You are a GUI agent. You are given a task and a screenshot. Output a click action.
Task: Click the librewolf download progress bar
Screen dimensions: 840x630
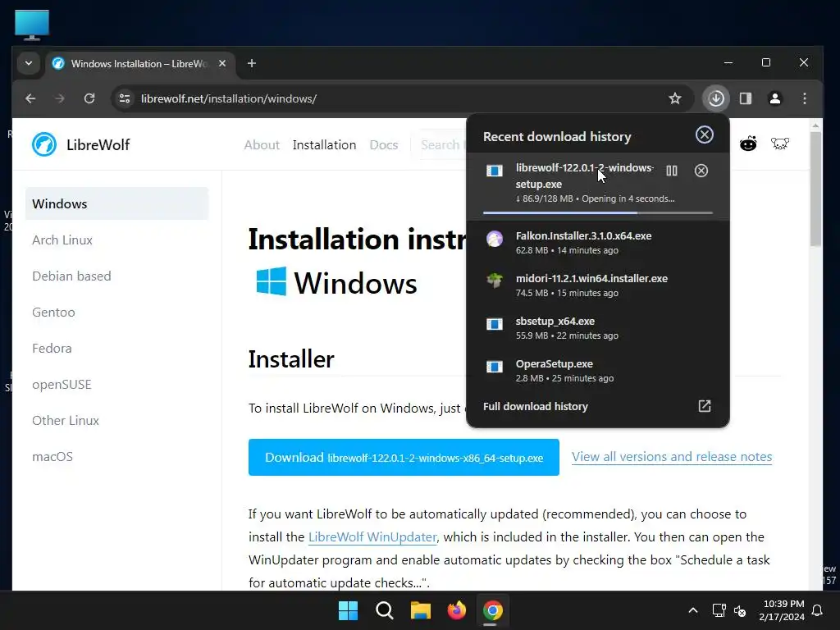click(x=598, y=212)
